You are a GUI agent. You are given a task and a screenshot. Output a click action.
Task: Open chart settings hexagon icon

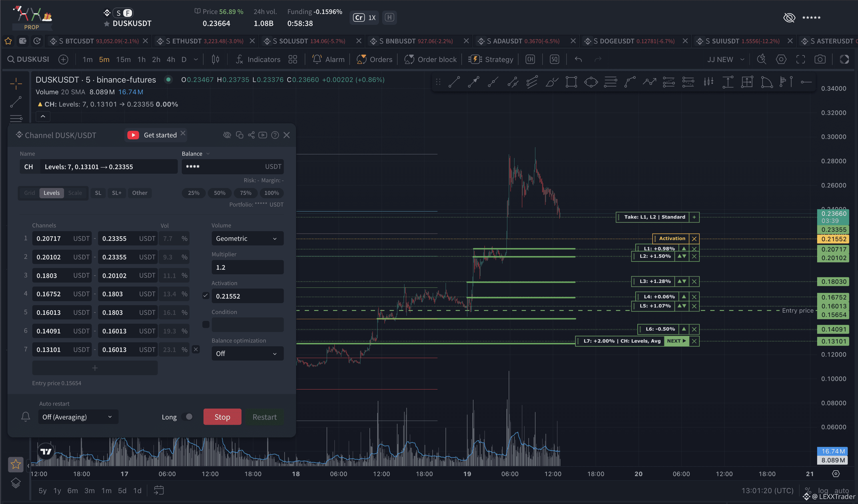(x=781, y=59)
